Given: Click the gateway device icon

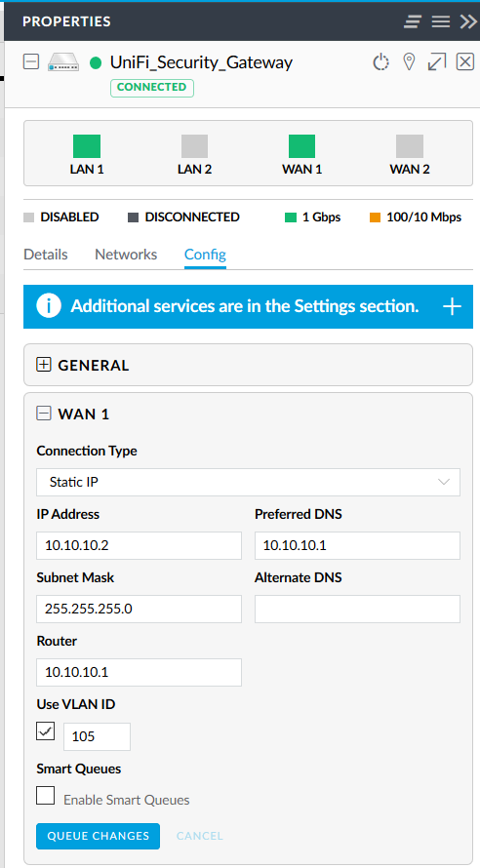Looking at the screenshot, I should click(63, 62).
